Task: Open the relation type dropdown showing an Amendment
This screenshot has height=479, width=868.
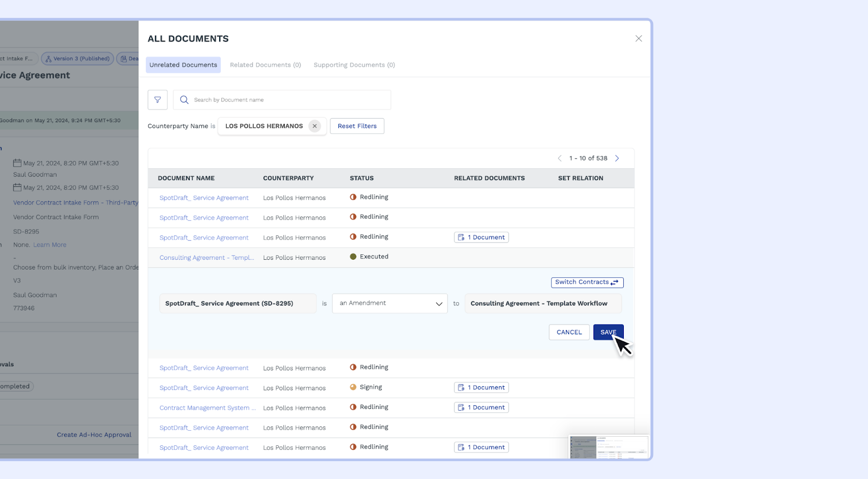Action: pyautogui.click(x=390, y=303)
